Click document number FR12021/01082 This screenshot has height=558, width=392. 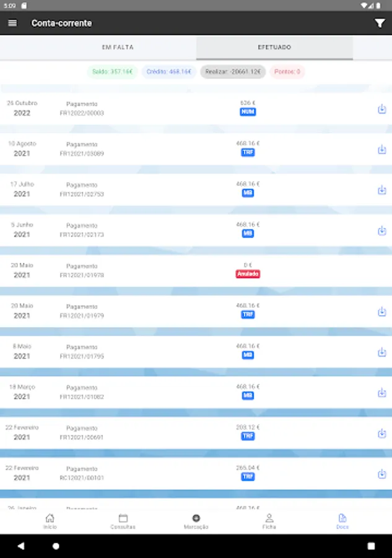pos(82,397)
